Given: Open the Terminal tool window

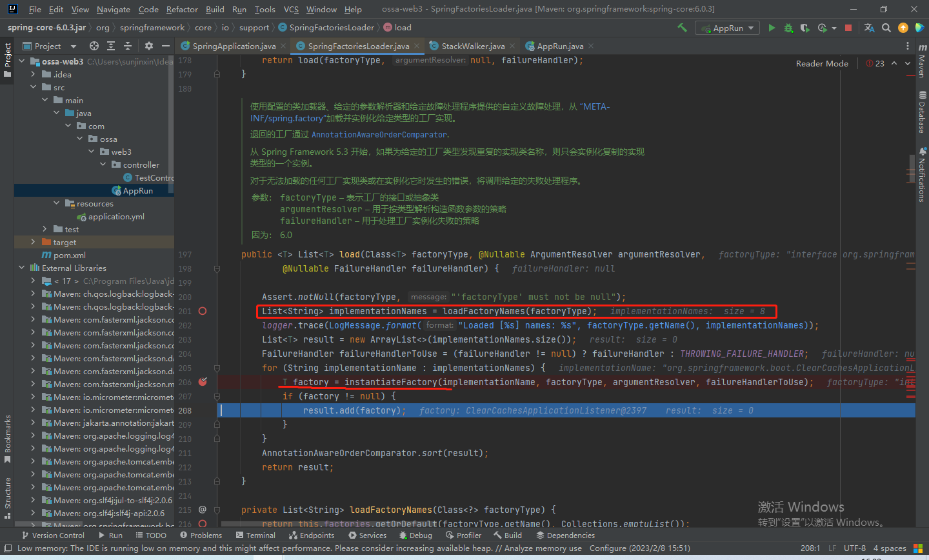Looking at the screenshot, I should 255,535.
